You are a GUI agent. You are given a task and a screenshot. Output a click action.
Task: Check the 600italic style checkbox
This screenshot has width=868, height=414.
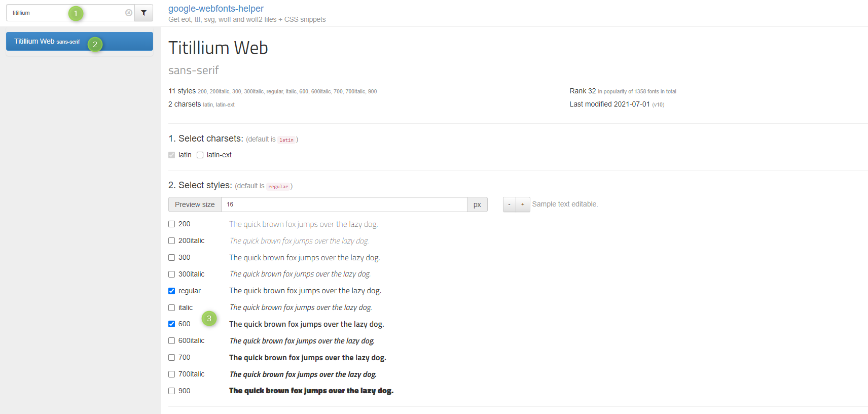(x=172, y=341)
